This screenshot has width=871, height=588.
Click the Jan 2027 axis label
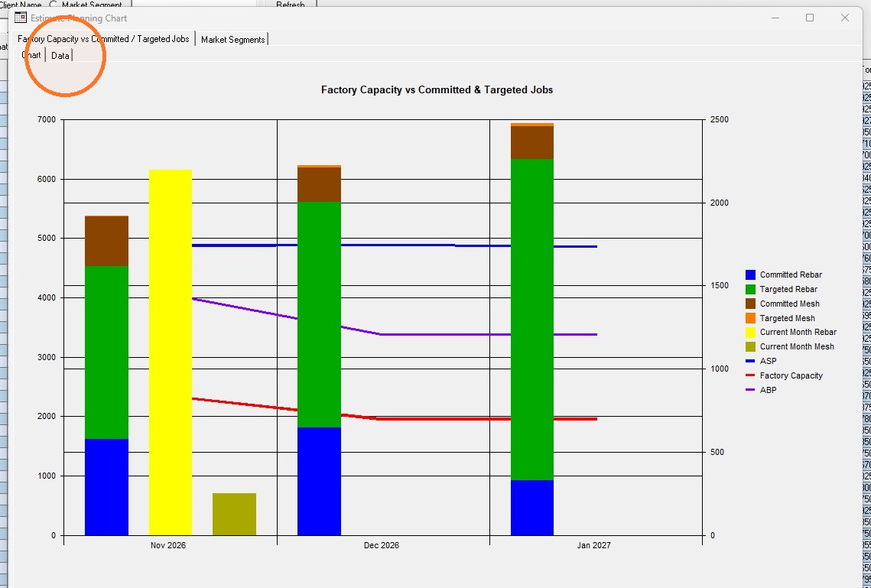coord(594,545)
